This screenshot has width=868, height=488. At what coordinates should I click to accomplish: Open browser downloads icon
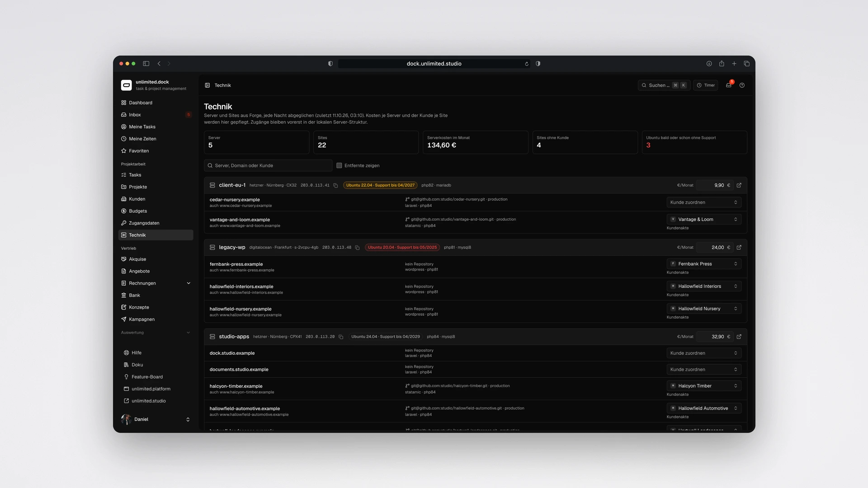709,64
